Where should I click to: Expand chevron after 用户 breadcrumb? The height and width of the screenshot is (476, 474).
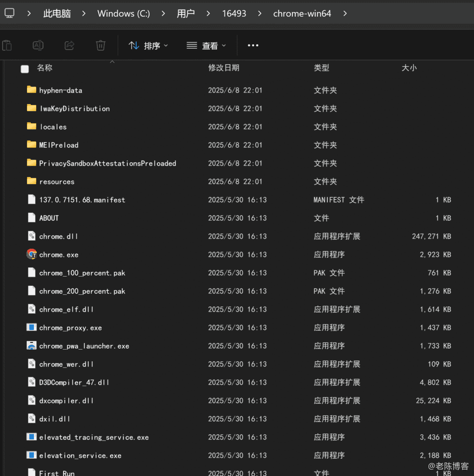tap(208, 13)
